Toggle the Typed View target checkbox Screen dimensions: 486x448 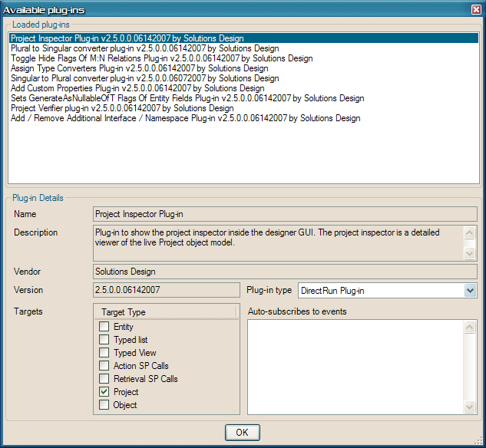104,352
